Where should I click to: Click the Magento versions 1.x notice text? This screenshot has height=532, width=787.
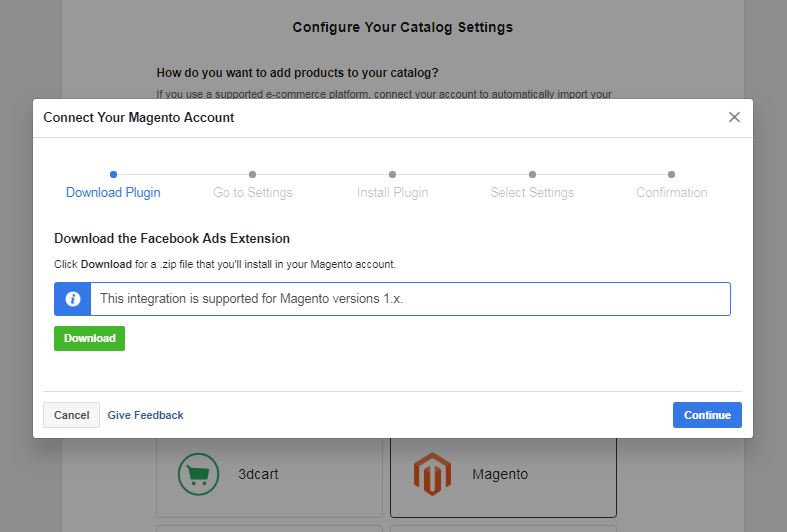click(251, 299)
